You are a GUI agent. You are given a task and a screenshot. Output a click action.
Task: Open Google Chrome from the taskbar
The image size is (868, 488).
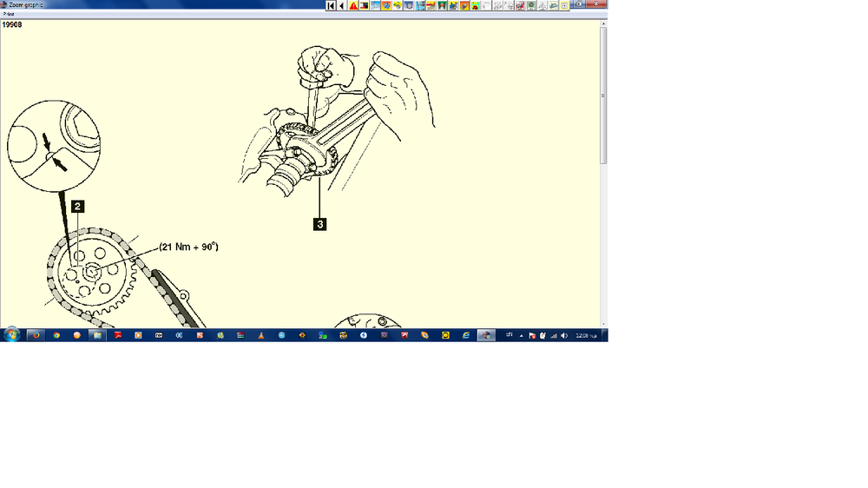(x=56, y=335)
